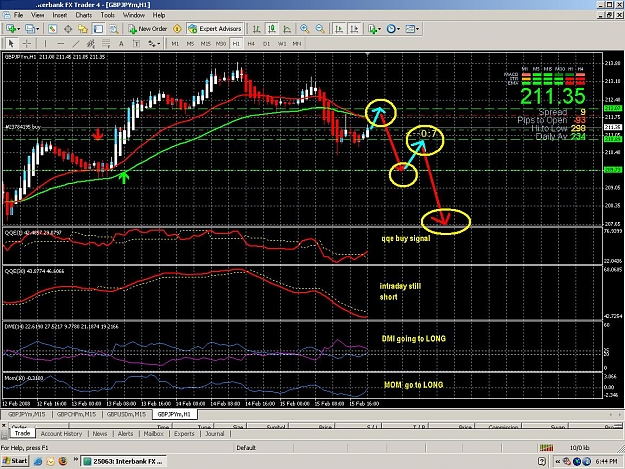This screenshot has height=469, width=625.
Task: Switch chart to candlesticks style
Action: 272,29
